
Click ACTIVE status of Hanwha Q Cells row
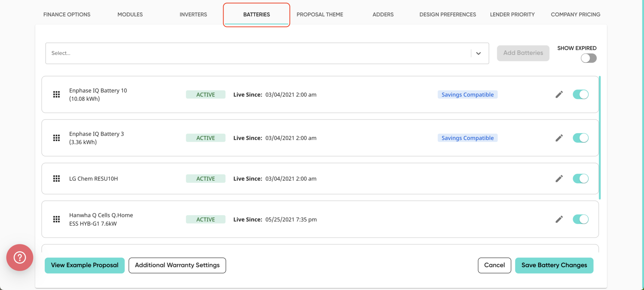[x=206, y=219]
